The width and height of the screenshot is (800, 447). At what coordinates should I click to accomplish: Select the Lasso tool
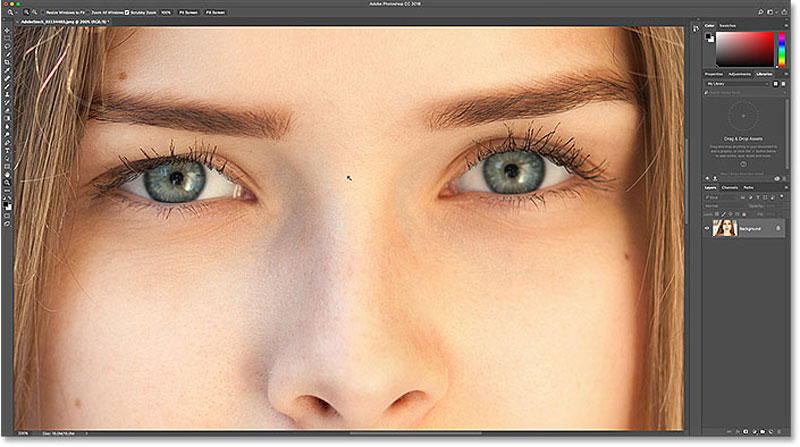(x=7, y=46)
